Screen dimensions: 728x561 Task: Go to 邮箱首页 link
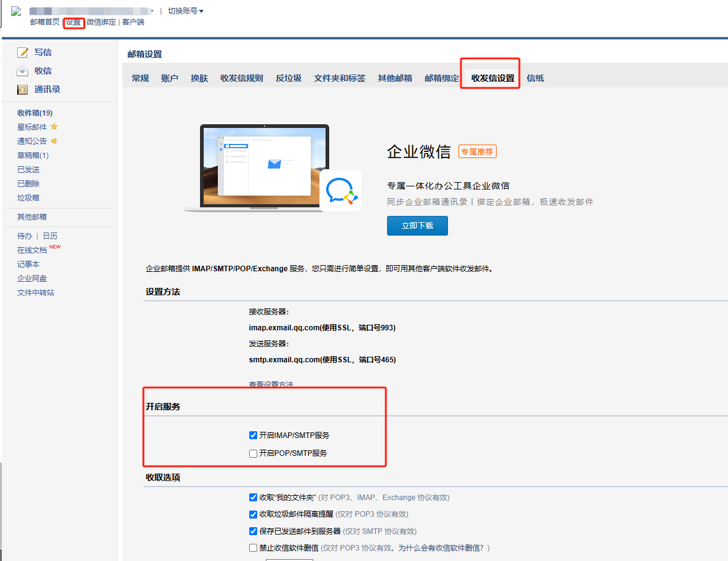pos(45,22)
